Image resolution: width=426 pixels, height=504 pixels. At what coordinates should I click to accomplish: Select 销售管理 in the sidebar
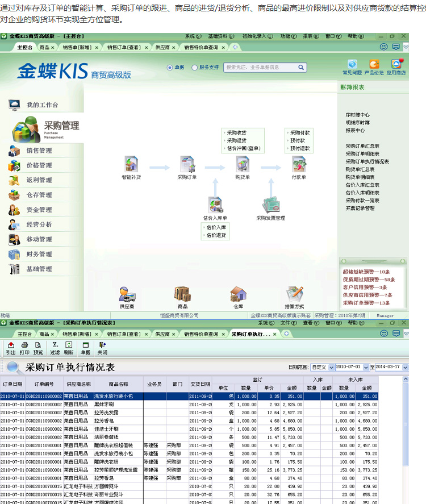[x=39, y=151]
